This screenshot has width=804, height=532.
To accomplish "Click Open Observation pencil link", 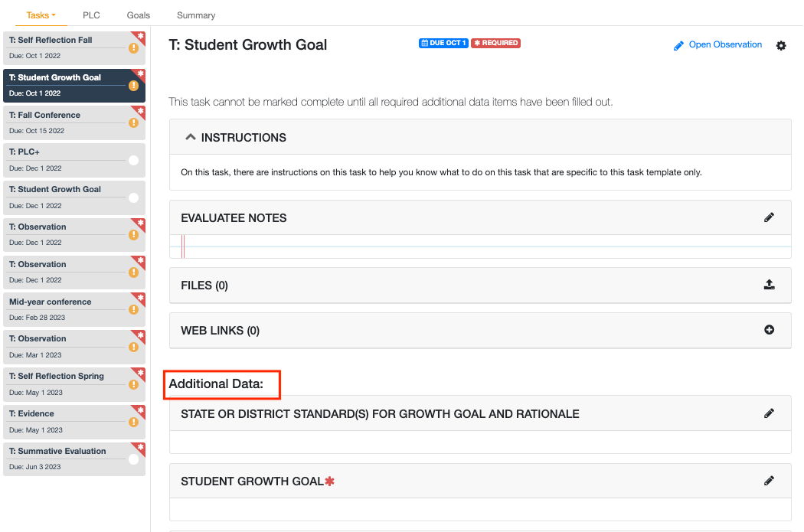I will [717, 45].
